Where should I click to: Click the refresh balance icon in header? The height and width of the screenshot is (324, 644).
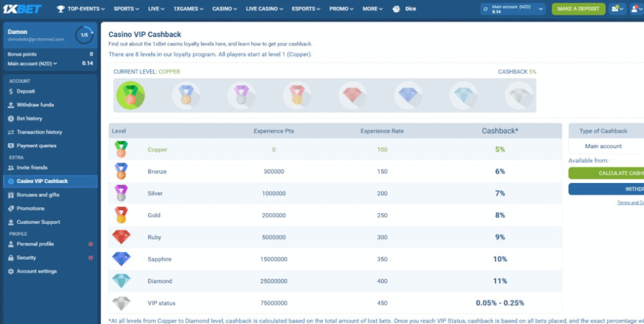pyautogui.click(x=485, y=9)
